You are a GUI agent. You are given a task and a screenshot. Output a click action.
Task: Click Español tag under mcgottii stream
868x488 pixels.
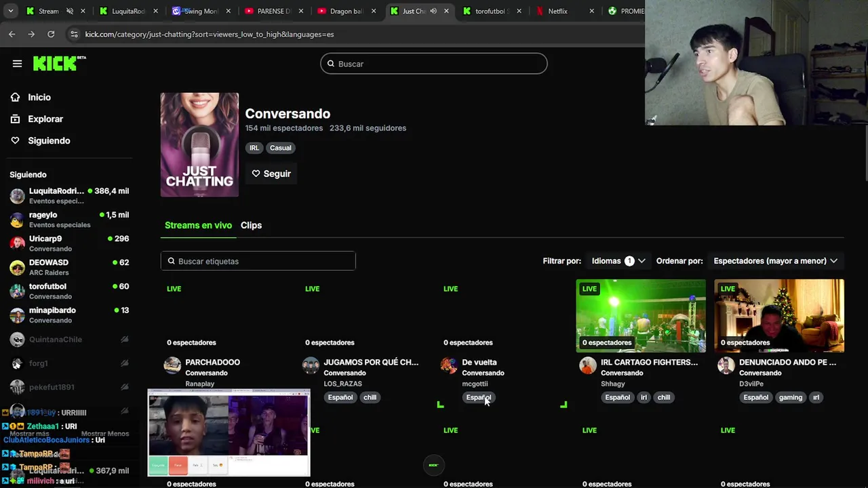(479, 397)
